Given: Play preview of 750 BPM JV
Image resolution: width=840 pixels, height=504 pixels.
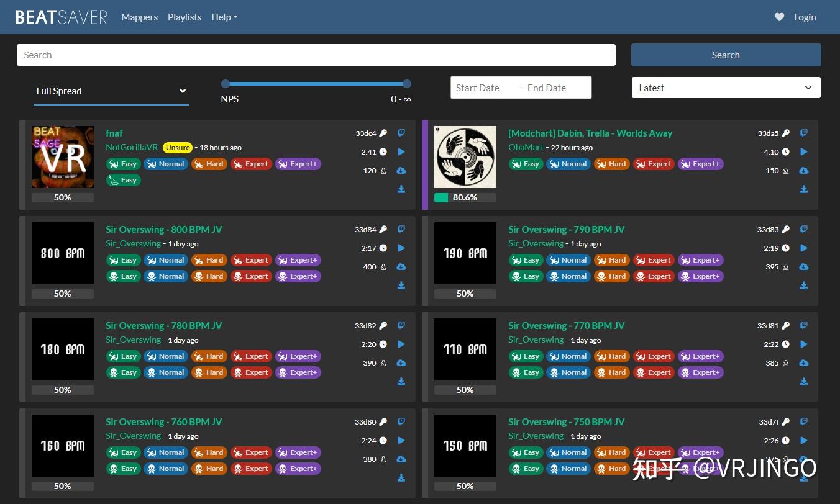Looking at the screenshot, I should [x=804, y=440].
